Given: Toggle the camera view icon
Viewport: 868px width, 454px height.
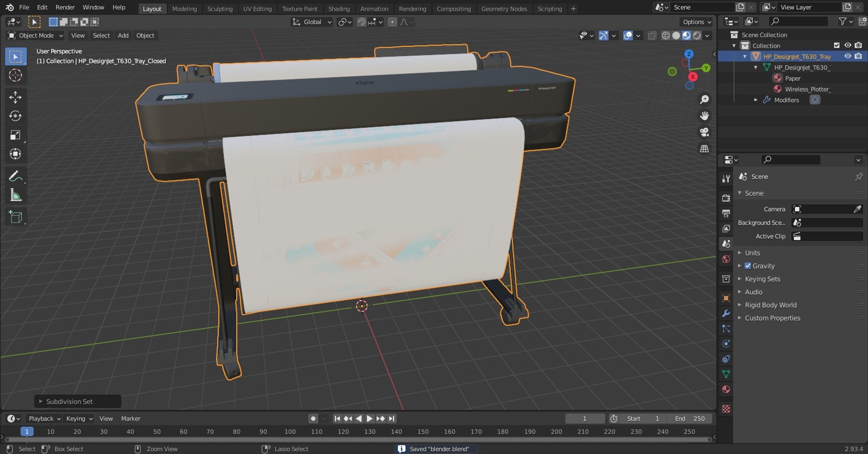Looking at the screenshot, I should (x=704, y=132).
